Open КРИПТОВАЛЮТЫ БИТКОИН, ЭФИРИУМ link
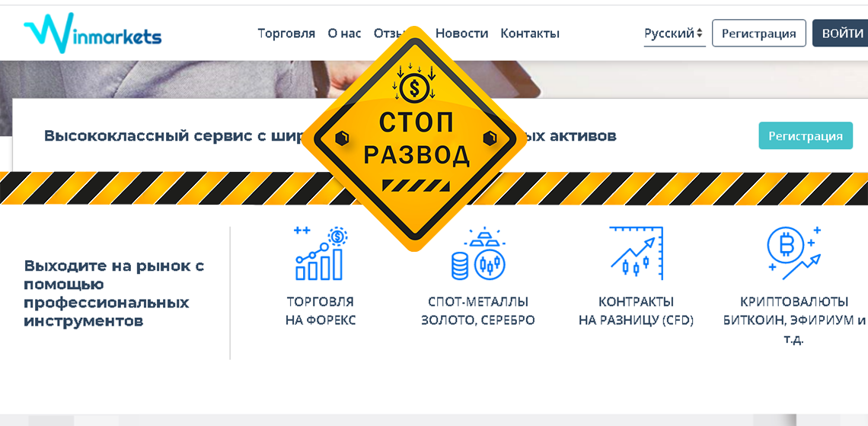 (x=794, y=319)
